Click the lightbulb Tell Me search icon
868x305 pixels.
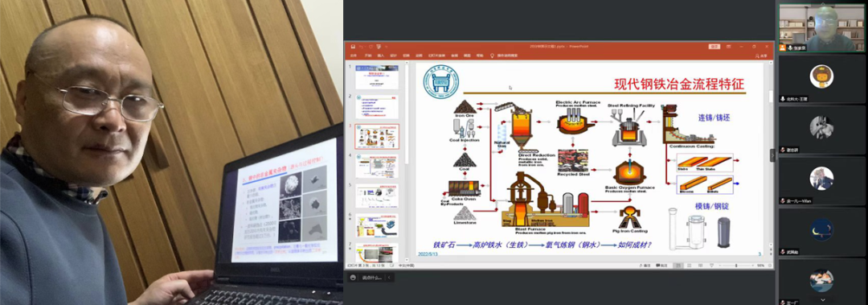492,56
